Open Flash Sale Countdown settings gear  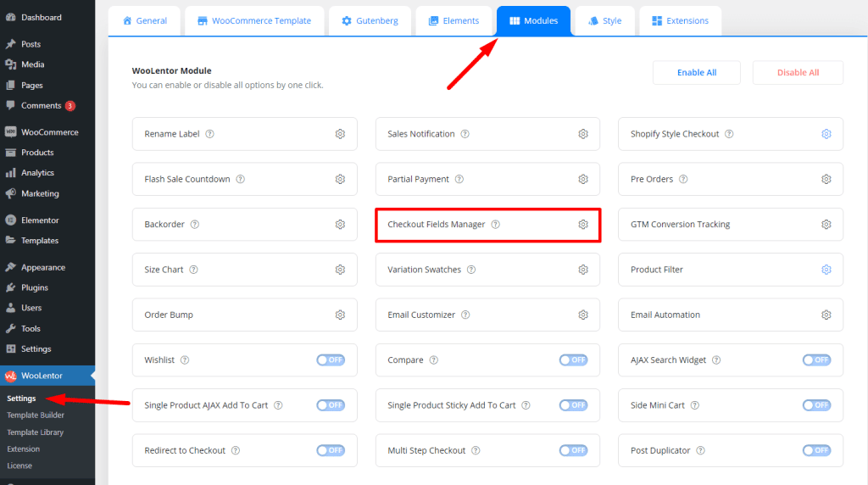[x=340, y=180]
